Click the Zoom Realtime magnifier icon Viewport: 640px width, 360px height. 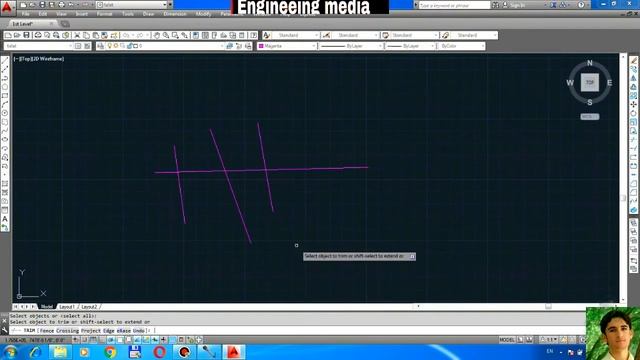click(x=166, y=36)
